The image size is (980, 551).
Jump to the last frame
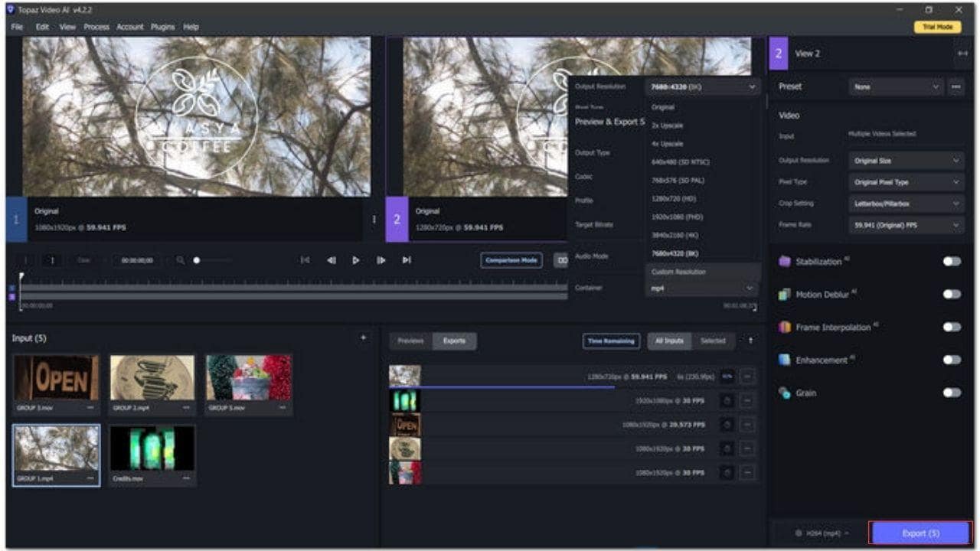[407, 260]
